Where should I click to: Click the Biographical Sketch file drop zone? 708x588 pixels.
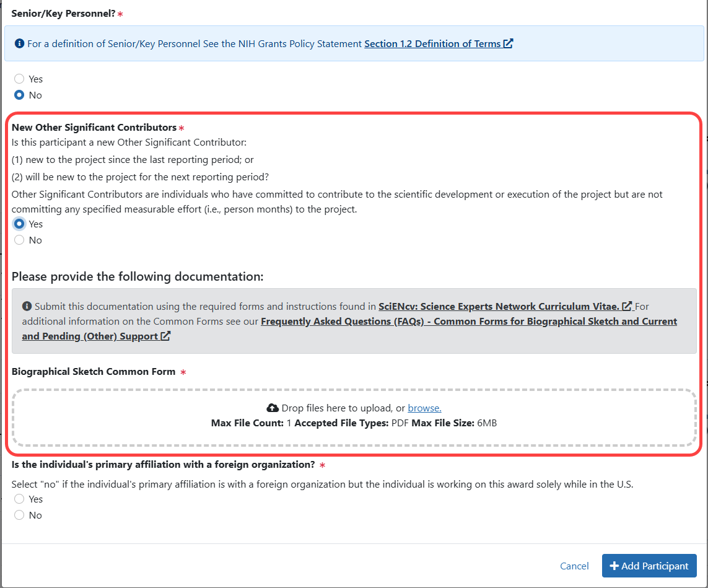(x=354, y=416)
